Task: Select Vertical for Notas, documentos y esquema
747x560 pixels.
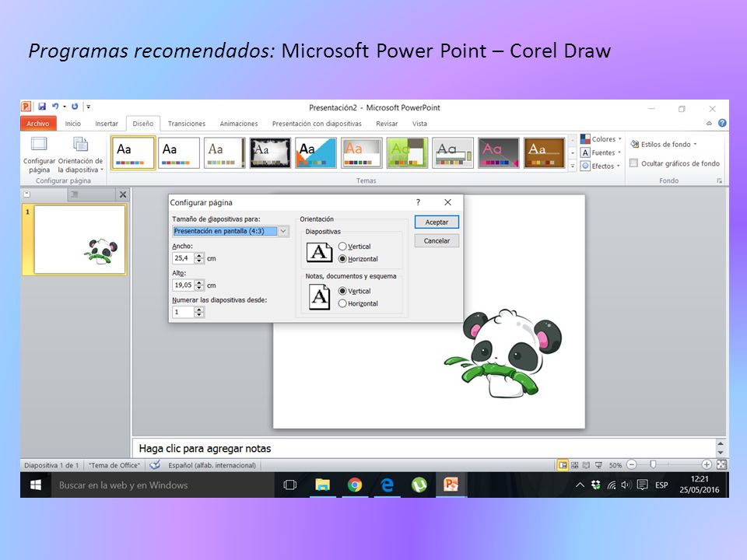Action: point(342,290)
